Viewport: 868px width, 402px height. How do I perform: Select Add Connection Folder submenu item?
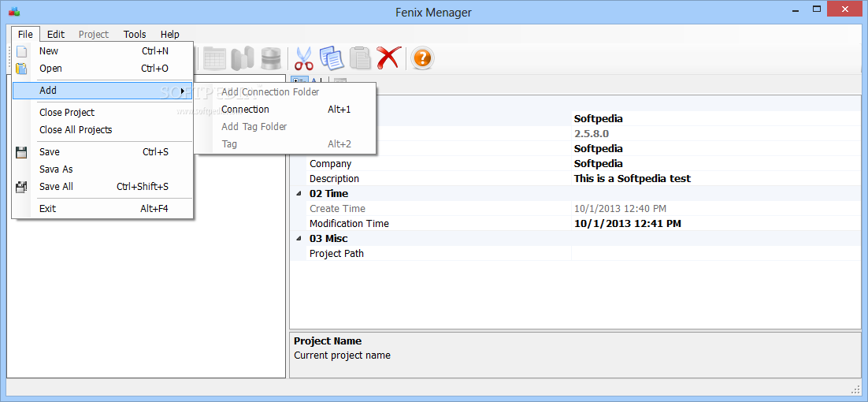click(286, 92)
